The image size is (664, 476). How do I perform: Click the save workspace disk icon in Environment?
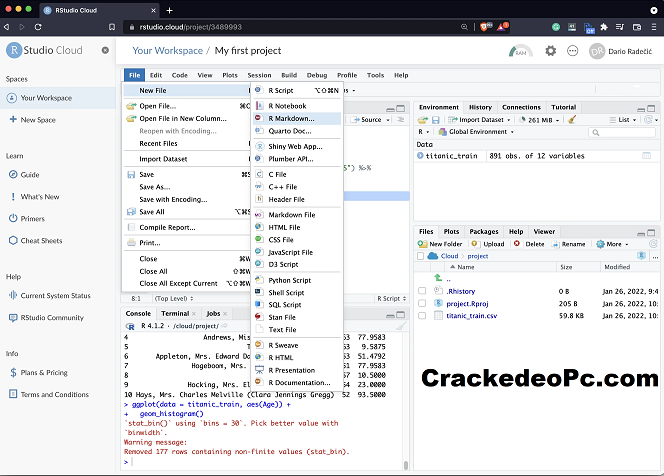435,120
